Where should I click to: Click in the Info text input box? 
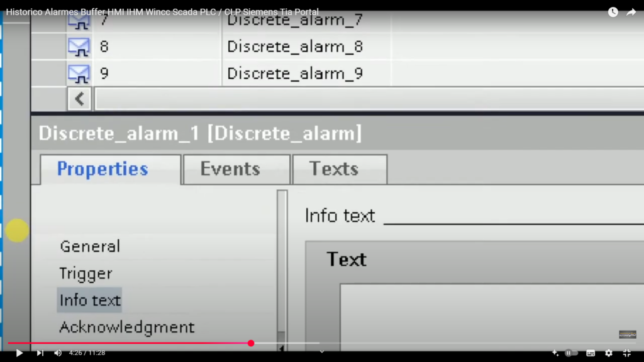pos(492,316)
